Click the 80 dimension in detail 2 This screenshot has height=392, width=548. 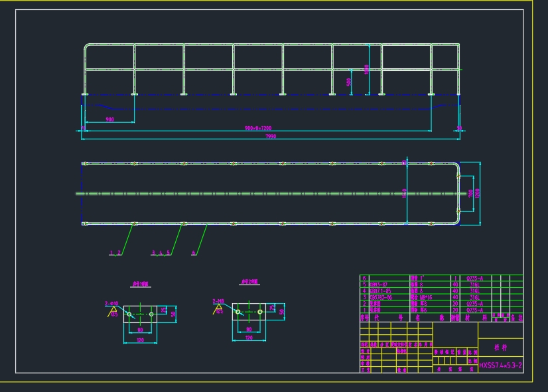coord(249,329)
